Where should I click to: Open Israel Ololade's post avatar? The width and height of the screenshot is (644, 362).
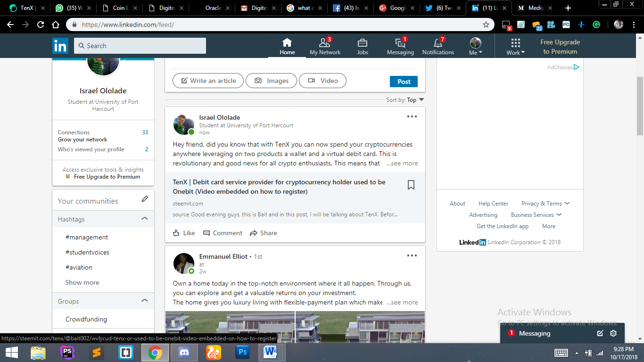point(183,124)
